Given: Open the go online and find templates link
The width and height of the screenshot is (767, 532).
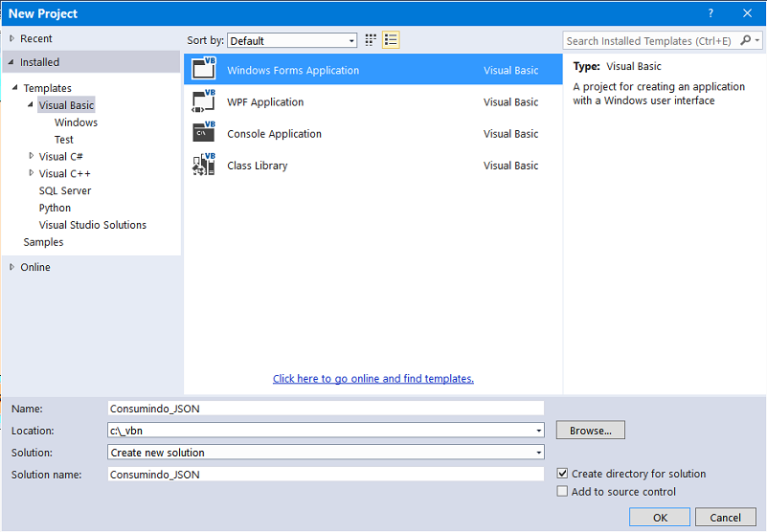Looking at the screenshot, I should pos(373,379).
